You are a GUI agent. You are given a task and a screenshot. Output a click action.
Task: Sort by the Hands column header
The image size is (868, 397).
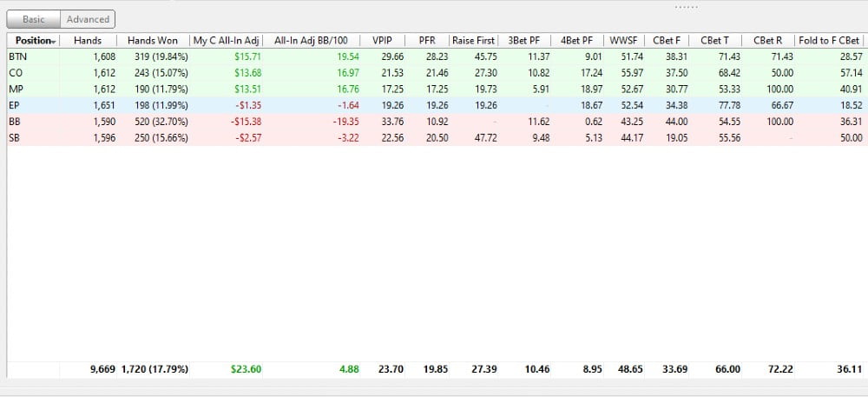click(88, 41)
